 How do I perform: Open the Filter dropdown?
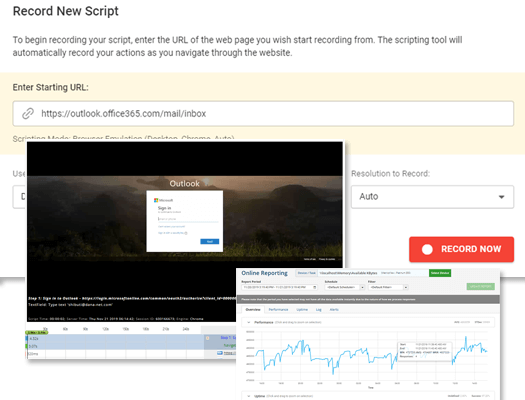coord(388,287)
